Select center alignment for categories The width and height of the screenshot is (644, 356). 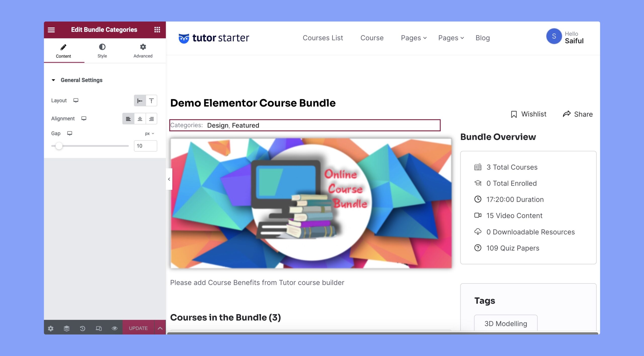point(140,118)
